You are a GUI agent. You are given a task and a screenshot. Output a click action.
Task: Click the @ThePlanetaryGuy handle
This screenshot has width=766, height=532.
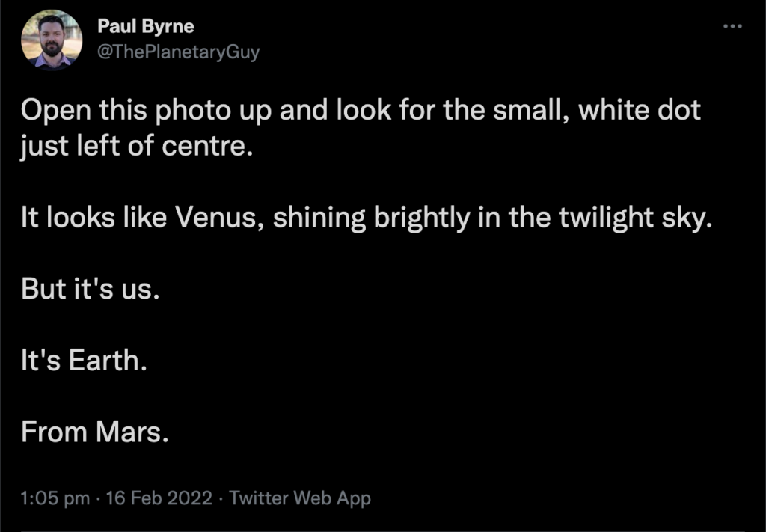pyautogui.click(x=178, y=53)
